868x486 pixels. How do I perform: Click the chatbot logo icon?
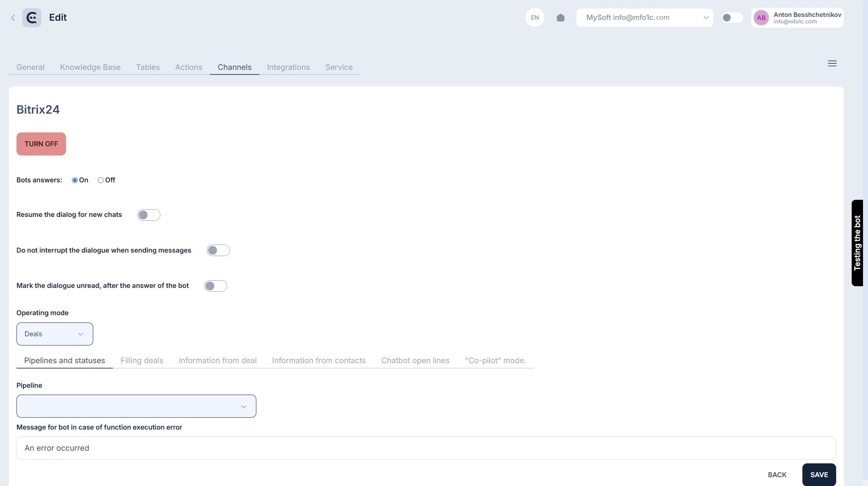coord(32,18)
